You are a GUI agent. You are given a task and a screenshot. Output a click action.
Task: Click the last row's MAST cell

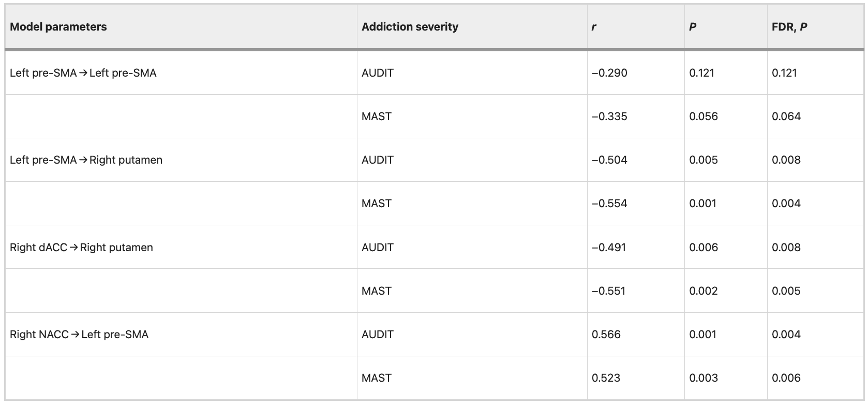pyautogui.click(x=377, y=378)
